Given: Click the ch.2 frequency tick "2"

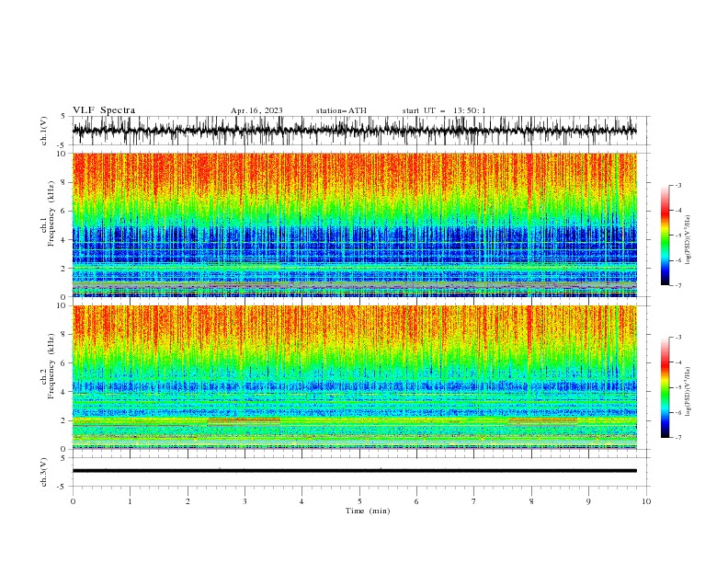Looking at the screenshot, I should coord(63,420).
